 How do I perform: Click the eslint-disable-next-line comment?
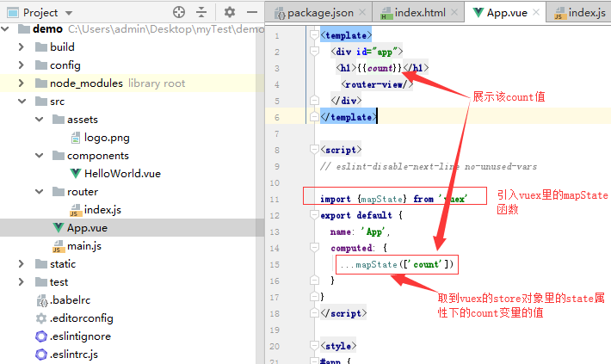pos(429,166)
